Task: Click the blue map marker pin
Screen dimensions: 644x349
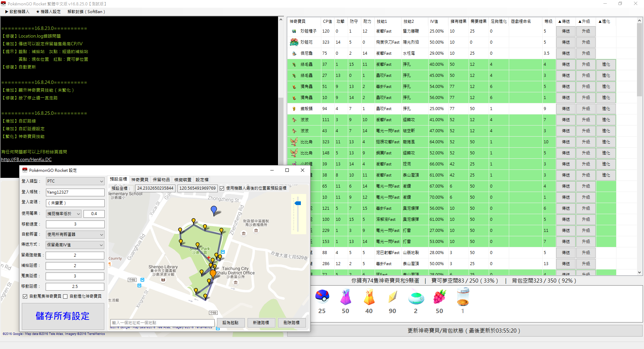Action: [214, 210]
